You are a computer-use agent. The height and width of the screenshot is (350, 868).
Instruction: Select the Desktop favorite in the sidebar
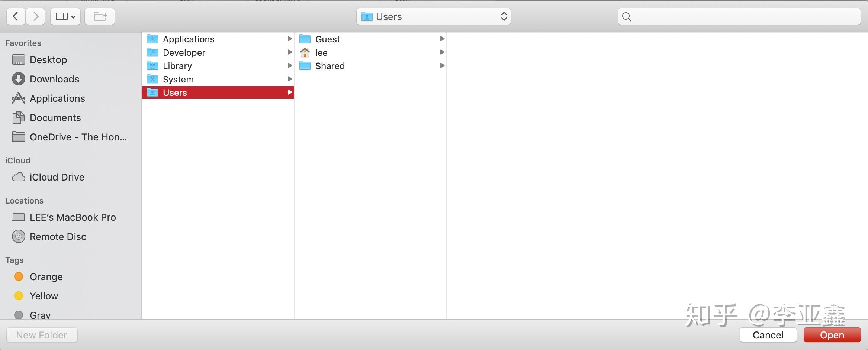[x=48, y=59]
